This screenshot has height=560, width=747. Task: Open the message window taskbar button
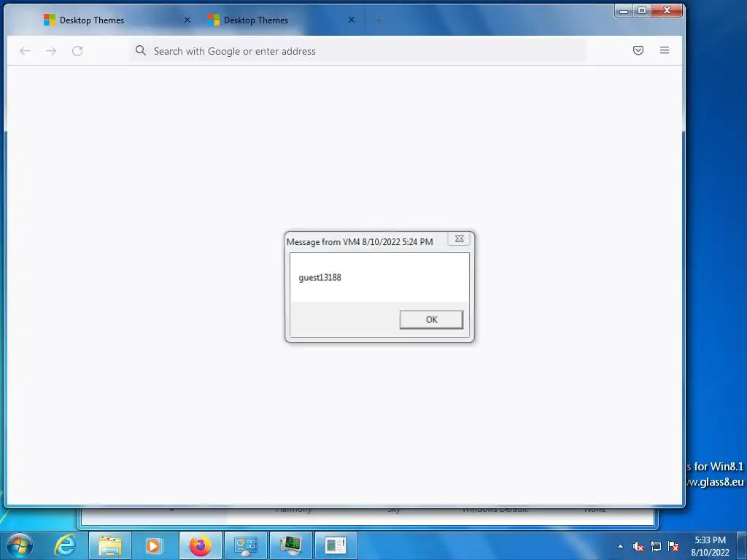tap(336, 545)
